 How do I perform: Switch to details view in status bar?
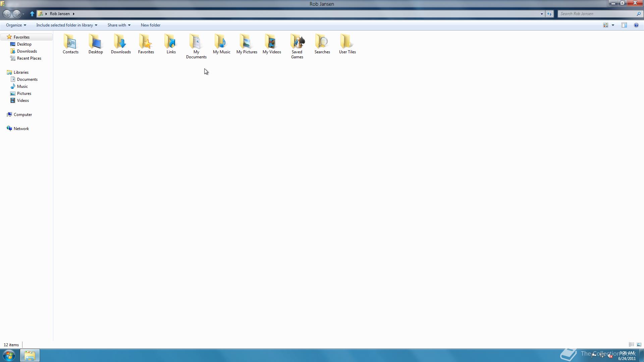pos(631,345)
